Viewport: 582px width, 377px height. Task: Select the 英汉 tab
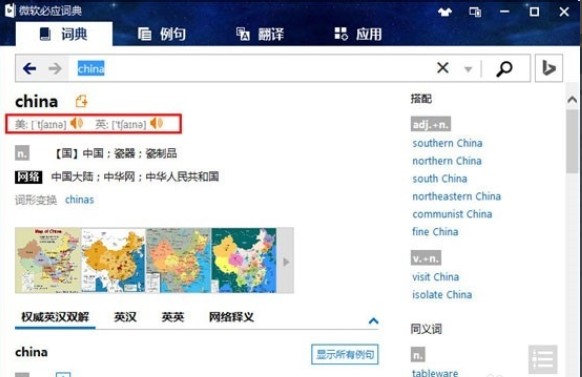tap(125, 317)
